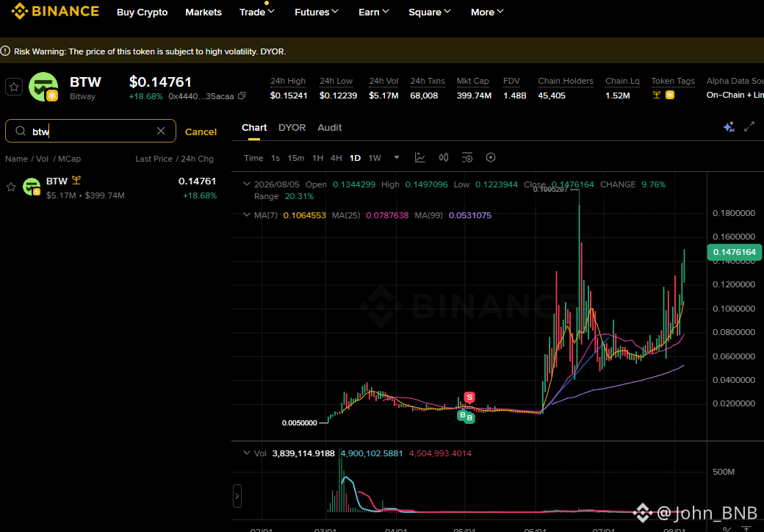Click the 24h Vol label
This screenshot has height=532, width=764.
point(383,82)
